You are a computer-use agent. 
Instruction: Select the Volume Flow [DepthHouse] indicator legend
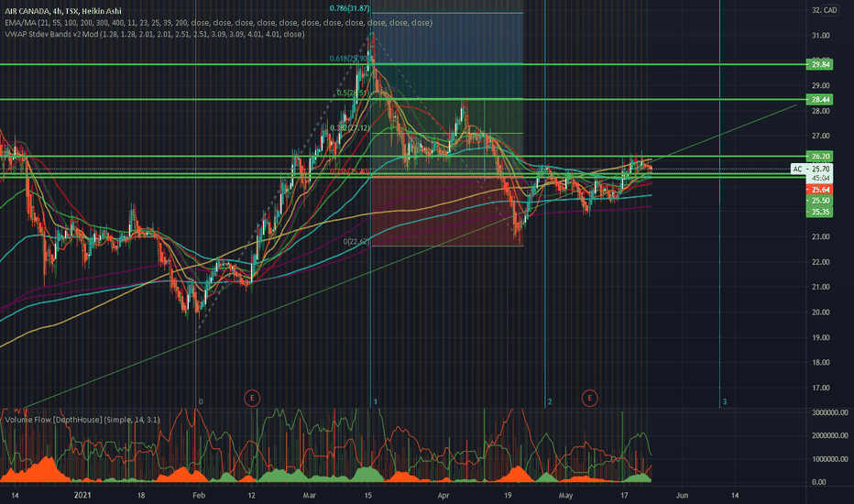(82, 420)
